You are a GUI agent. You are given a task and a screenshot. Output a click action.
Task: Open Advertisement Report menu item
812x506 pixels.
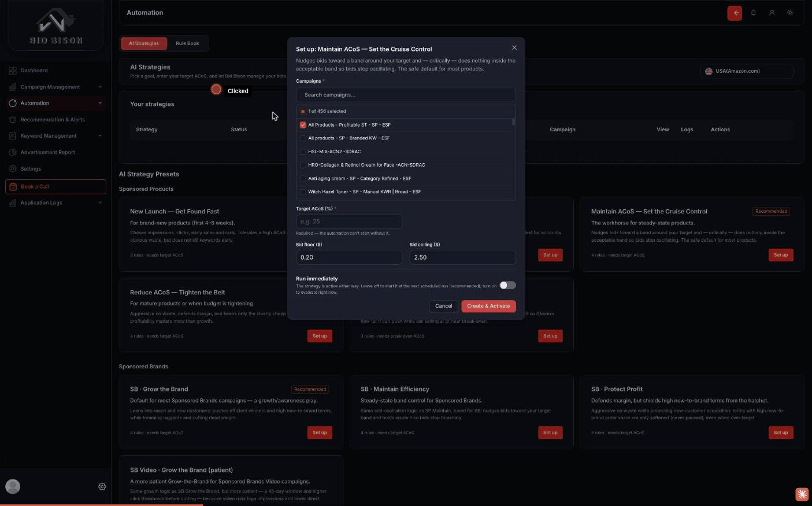coord(55,152)
